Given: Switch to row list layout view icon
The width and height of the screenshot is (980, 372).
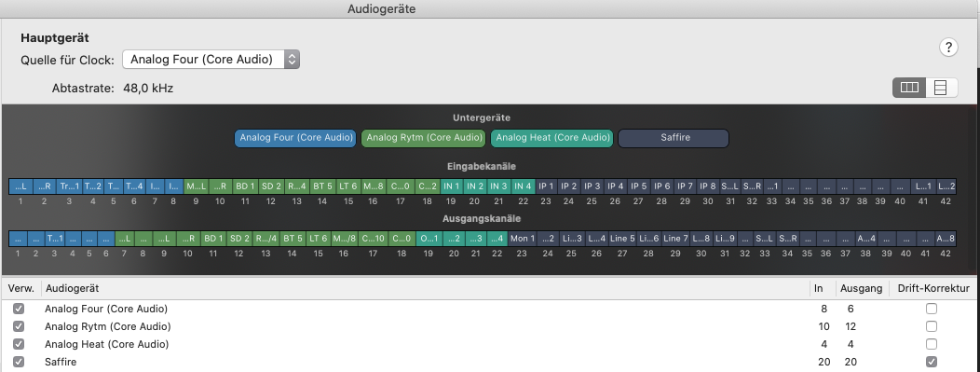Looking at the screenshot, I should (x=941, y=89).
